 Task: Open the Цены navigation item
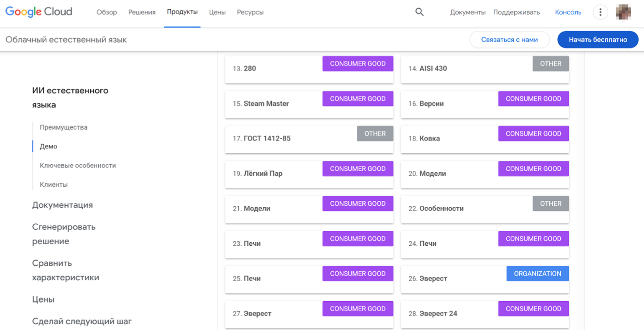click(217, 12)
